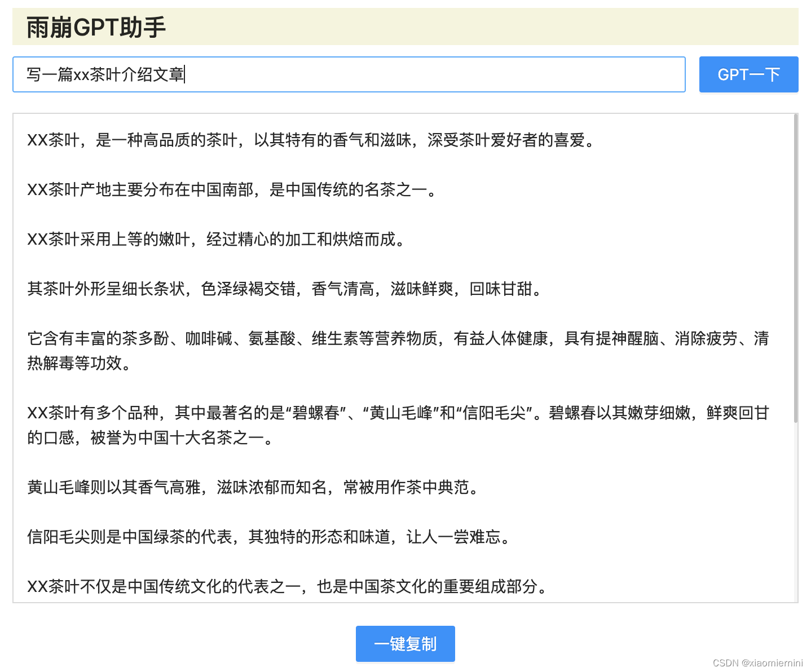Click the paragraph starting 'XX茶叶，是一种高品质的茶叶'
Viewport: 811px width, 672px height.
pos(311,140)
